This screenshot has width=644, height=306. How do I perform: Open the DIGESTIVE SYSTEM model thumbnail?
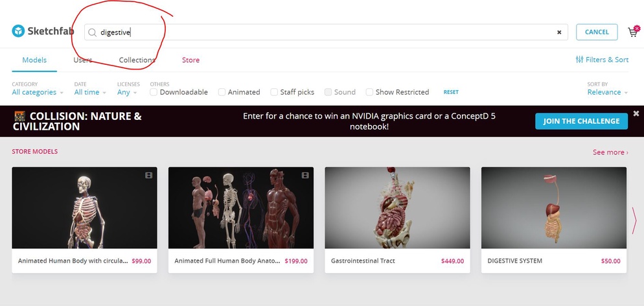click(x=554, y=207)
